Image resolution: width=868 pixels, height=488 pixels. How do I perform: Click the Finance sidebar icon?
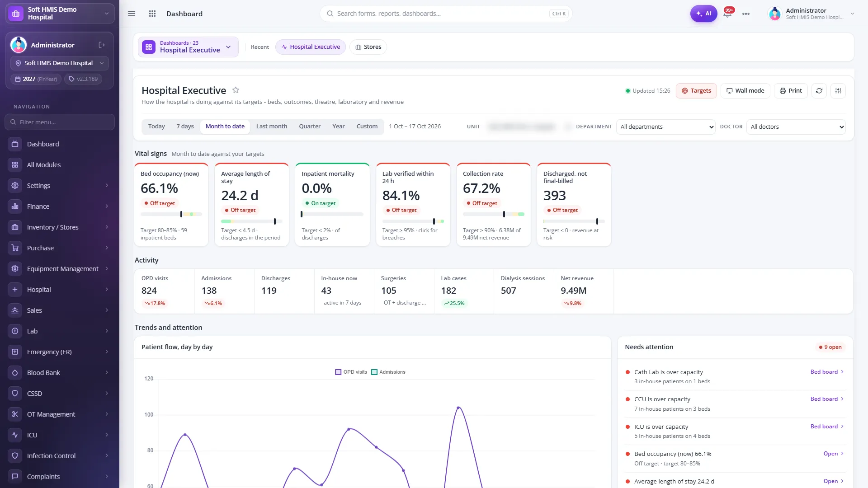tap(15, 206)
